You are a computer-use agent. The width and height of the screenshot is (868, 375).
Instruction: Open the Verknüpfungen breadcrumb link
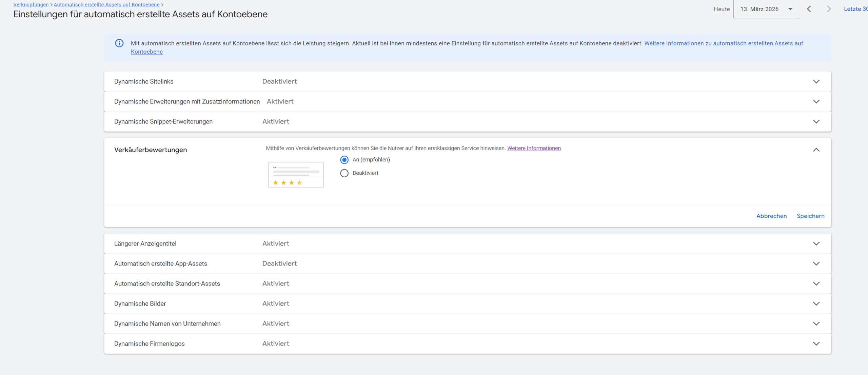click(x=31, y=5)
